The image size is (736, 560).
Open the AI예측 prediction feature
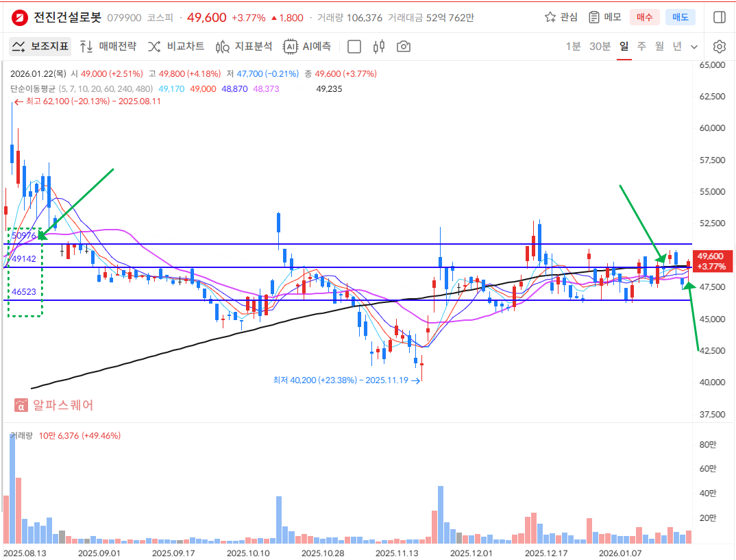tap(308, 47)
